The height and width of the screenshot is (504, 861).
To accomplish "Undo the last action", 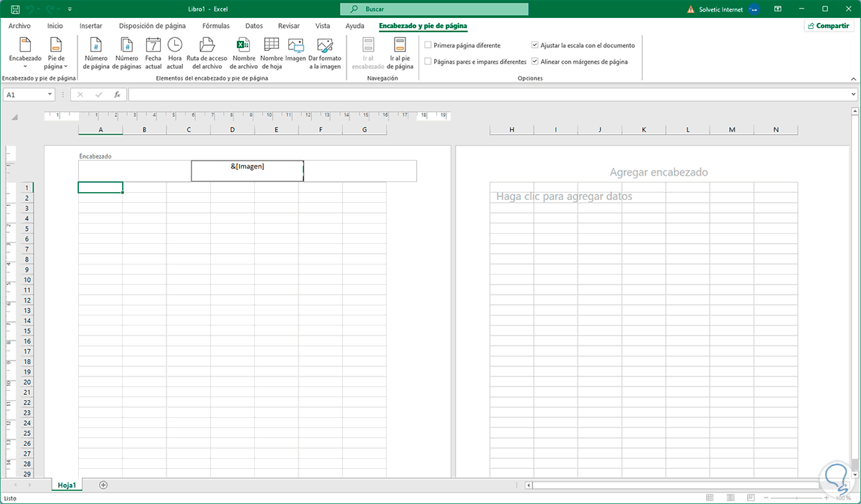I will (30, 9).
